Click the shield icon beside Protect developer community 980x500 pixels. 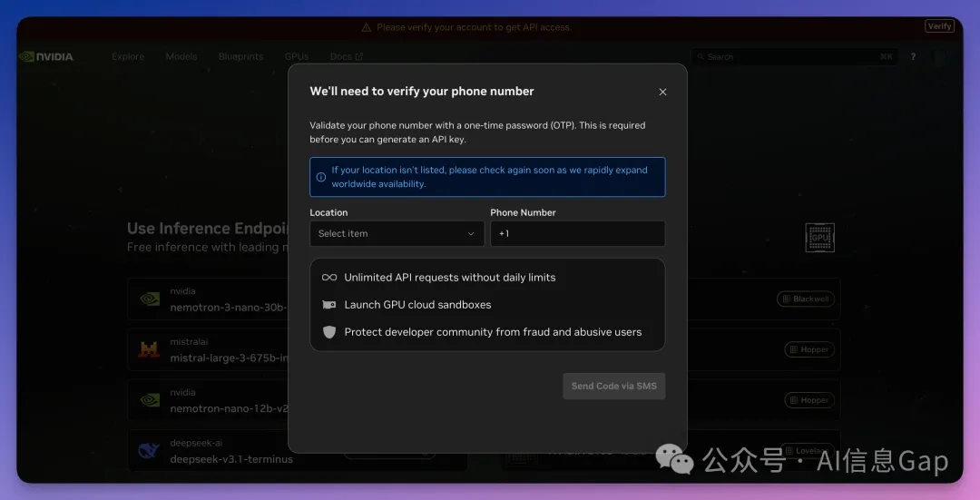coord(329,332)
